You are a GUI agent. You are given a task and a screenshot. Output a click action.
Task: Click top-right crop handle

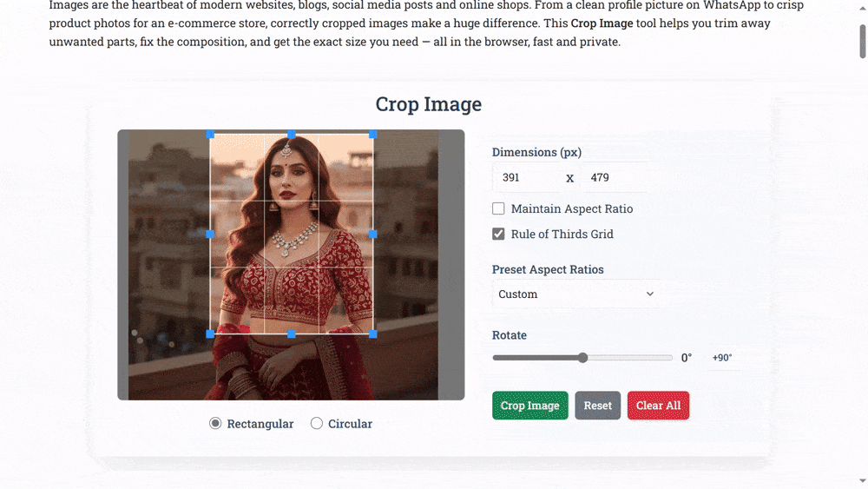tap(373, 135)
